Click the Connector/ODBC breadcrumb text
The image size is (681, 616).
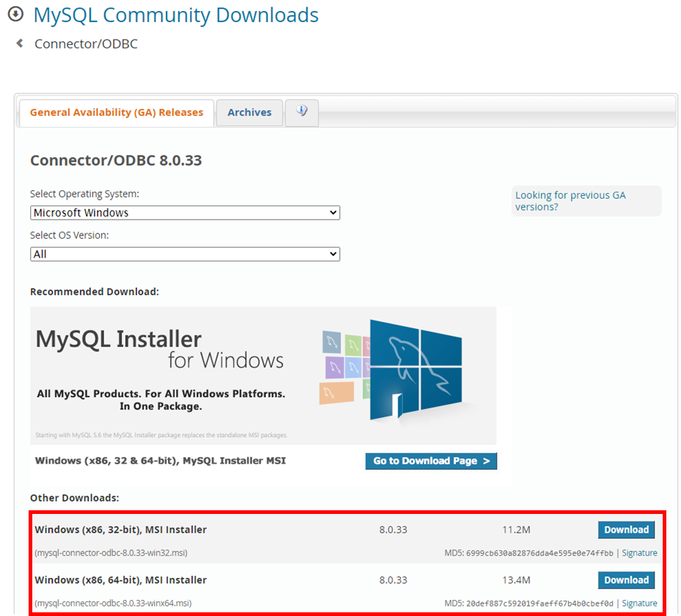point(86,44)
